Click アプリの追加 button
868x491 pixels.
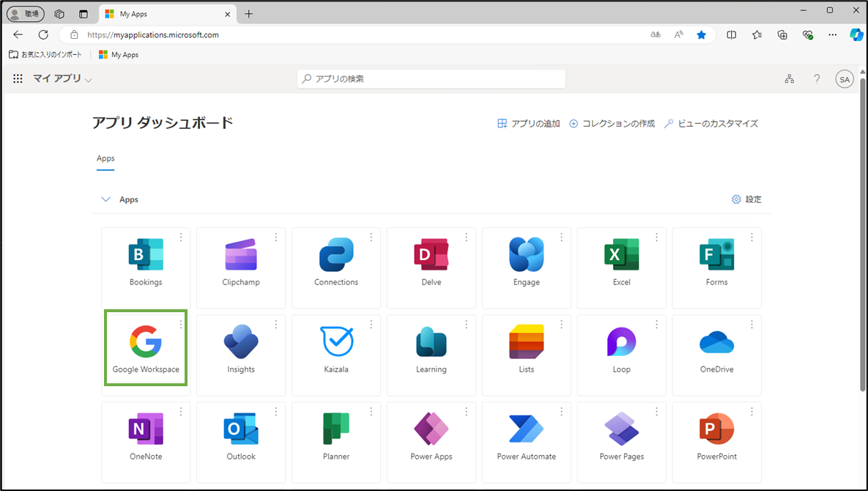pyautogui.click(x=529, y=123)
